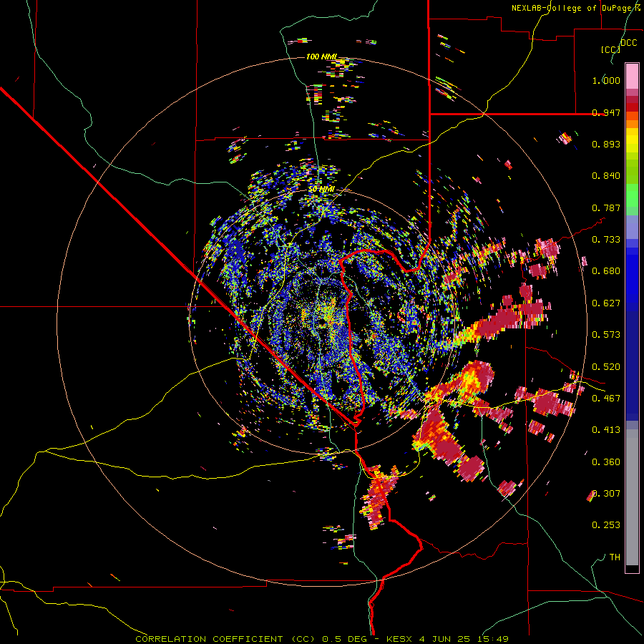644x644 pixels.
Task: Select the 0.413 legend value
Action: [606, 430]
